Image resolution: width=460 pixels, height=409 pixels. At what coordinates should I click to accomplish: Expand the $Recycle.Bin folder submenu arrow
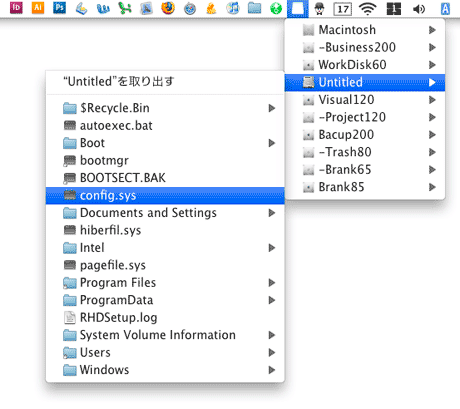(x=272, y=108)
